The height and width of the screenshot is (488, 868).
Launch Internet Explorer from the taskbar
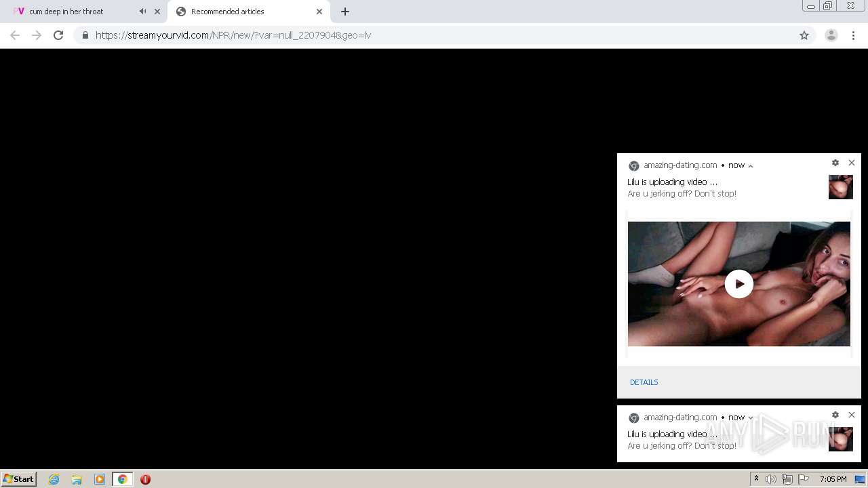54,479
